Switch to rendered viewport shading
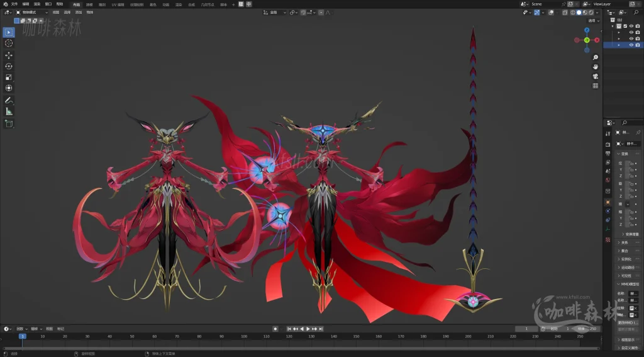644x357 pixels. pyautogui.click(x=591, y=13)
